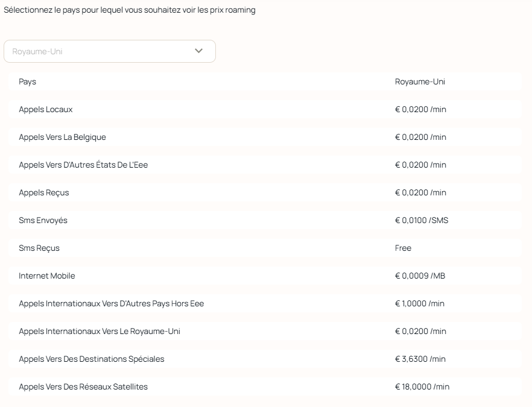532x407 pixels.
Task: Open the Royaume-Uni country dropdown
Action: tap(109, 51)
